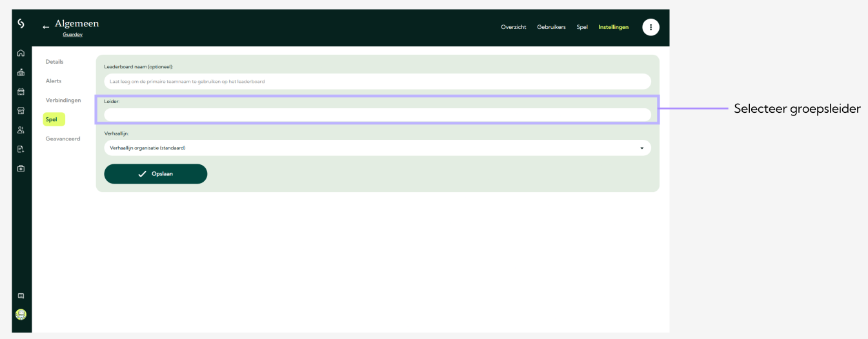This screenshot has width=868, height=339.
Task: Select the first-aid kit sidebar icon
Action: [21, 168]
